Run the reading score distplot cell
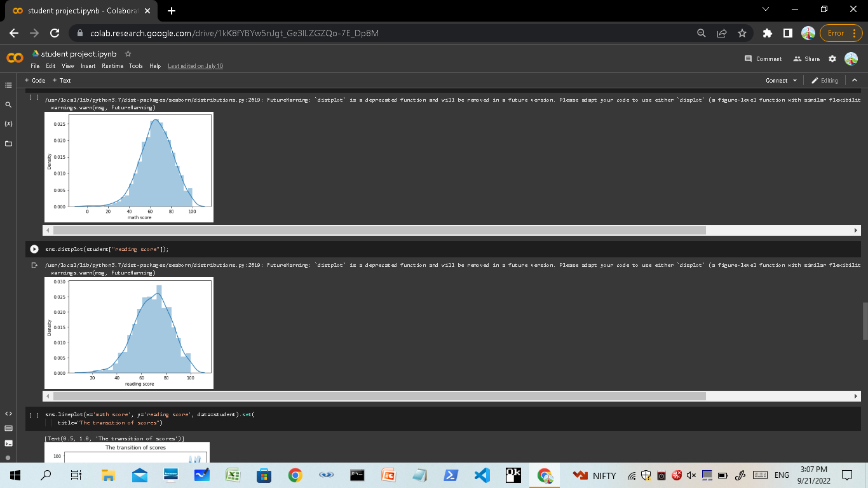This screenshot has height=488, width=868. click(x=34, y=249)
